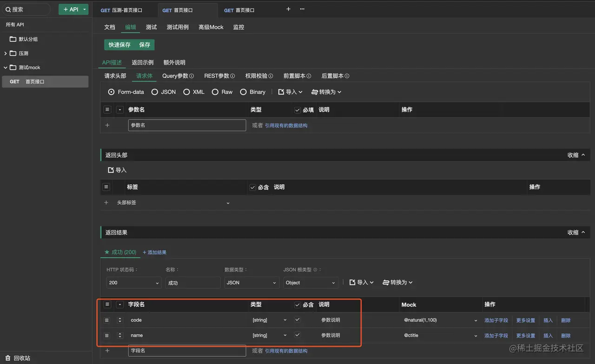Click the up-down arrows icon in the name row
595x364 pixels.
pos(120,335)
